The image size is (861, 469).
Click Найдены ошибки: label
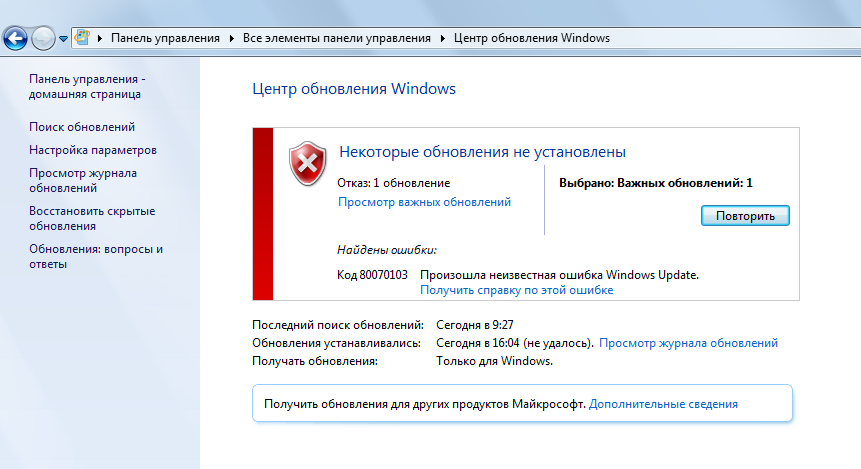[387, 250]
